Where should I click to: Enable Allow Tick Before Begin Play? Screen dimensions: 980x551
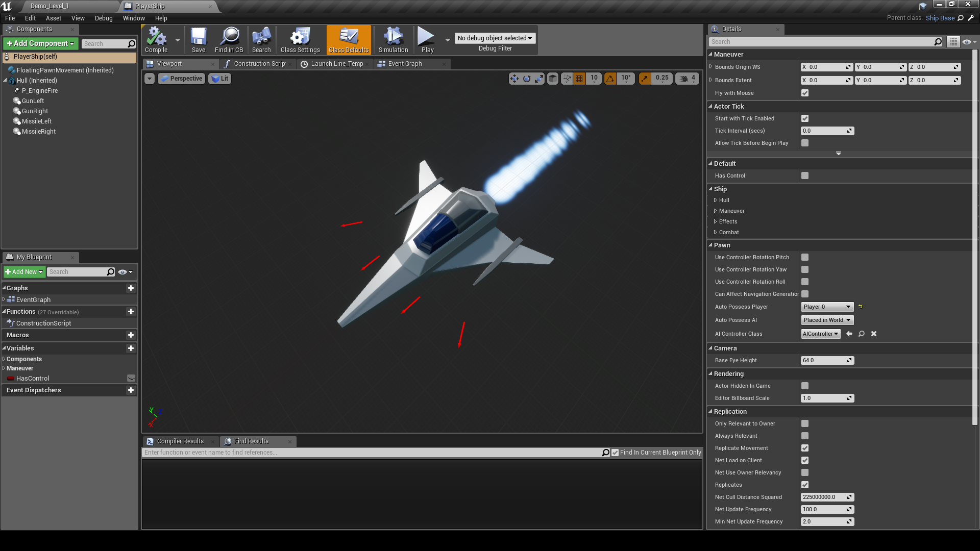[x=805, y=143]
